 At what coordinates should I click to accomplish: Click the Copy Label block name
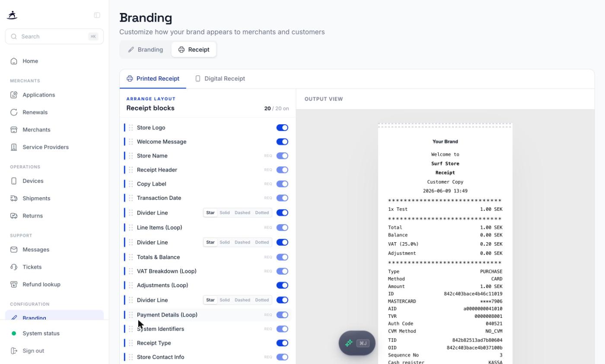click(x=152, y=184)
